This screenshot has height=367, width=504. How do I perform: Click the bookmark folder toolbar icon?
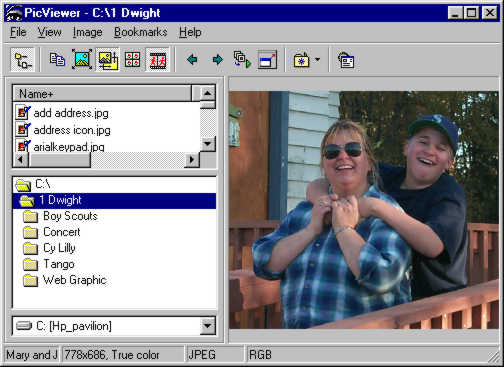[x=301, y=60]
